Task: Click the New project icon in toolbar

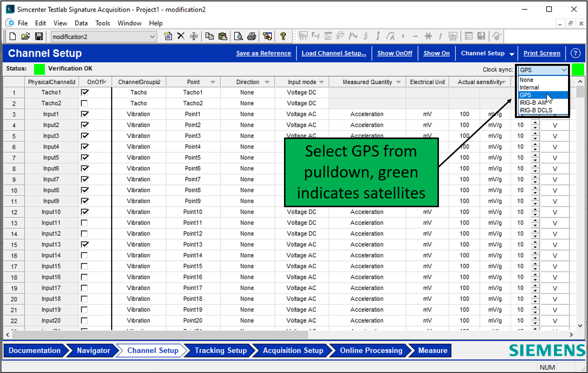Action: (x=13, y=36)
